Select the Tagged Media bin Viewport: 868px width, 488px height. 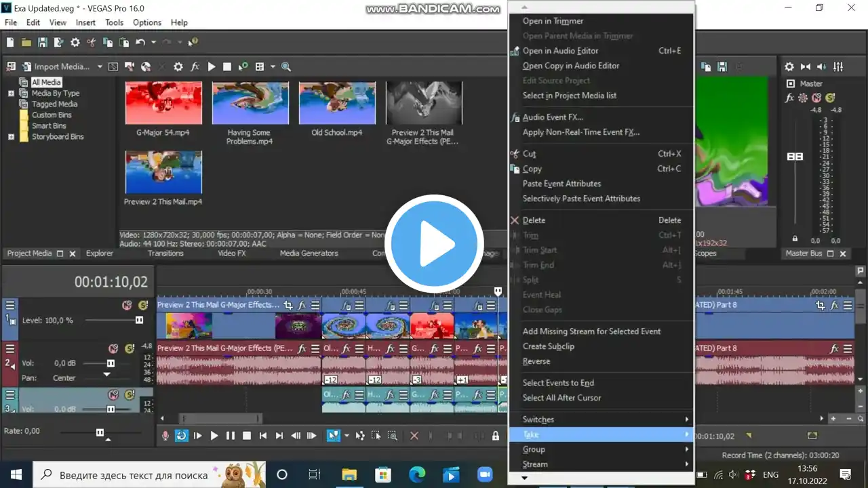pos(54,104)
